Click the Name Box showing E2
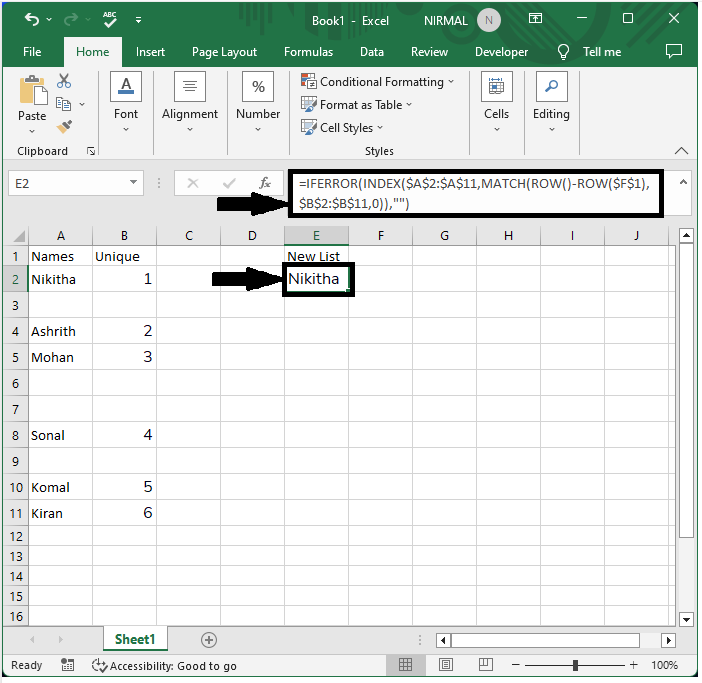Viewport: 702px width, 683px height. tap(67, 183)
